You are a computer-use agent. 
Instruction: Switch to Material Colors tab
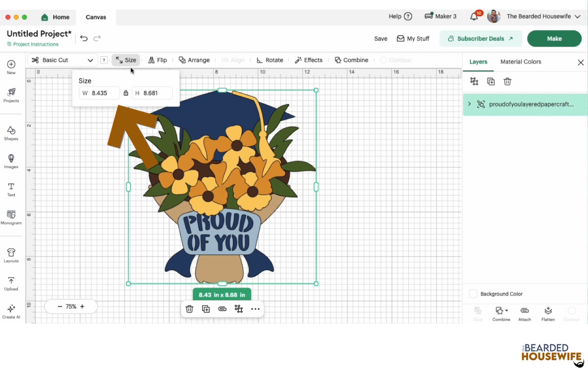pos(521,62)
